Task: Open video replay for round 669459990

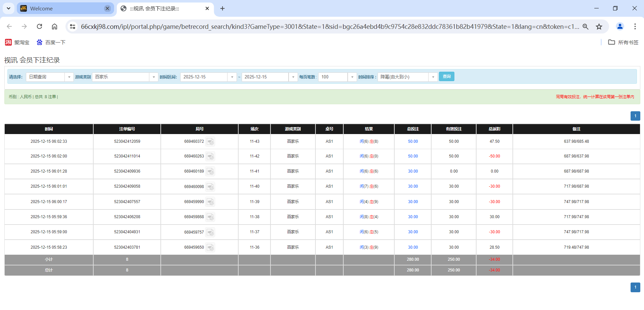Action: (210, 202)
